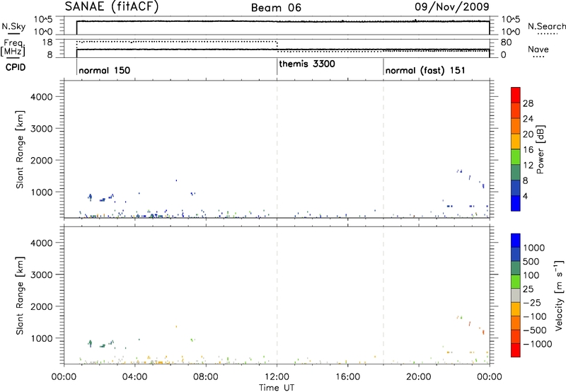Click the yellow -25 to -100 Velocity swatch
Image resolution: width=566 pixels, height=392 pixels.
click(x=516, y=309)
